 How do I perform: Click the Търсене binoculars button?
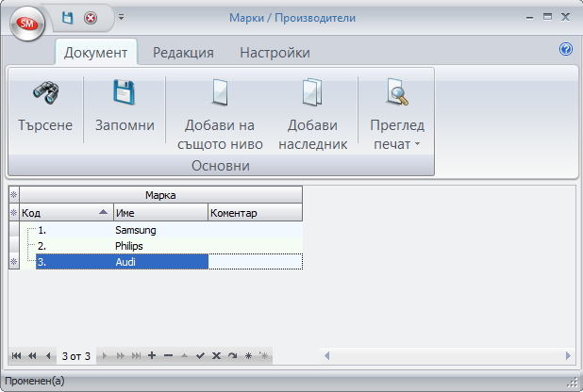click(45, 107)
